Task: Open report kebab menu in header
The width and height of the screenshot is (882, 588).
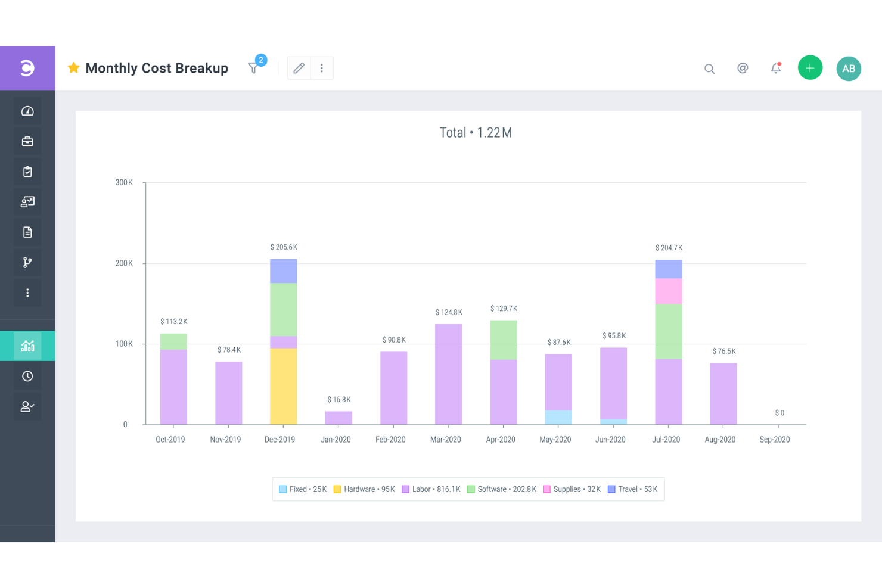Action: click(322, 68)
